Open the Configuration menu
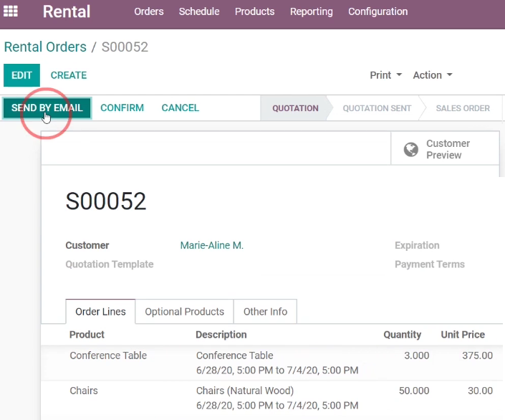The image size is (505, 420). pos(377,11)
